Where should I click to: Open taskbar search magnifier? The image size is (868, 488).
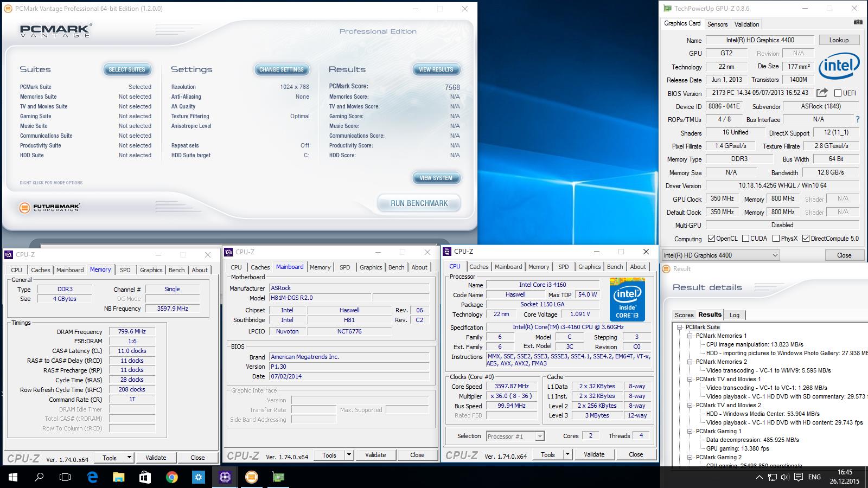click(x=39, y=477)
